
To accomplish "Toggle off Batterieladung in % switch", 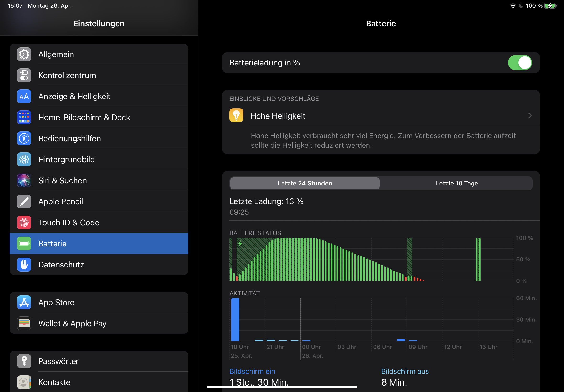I will pyautogui.click(x=520, y=63).
